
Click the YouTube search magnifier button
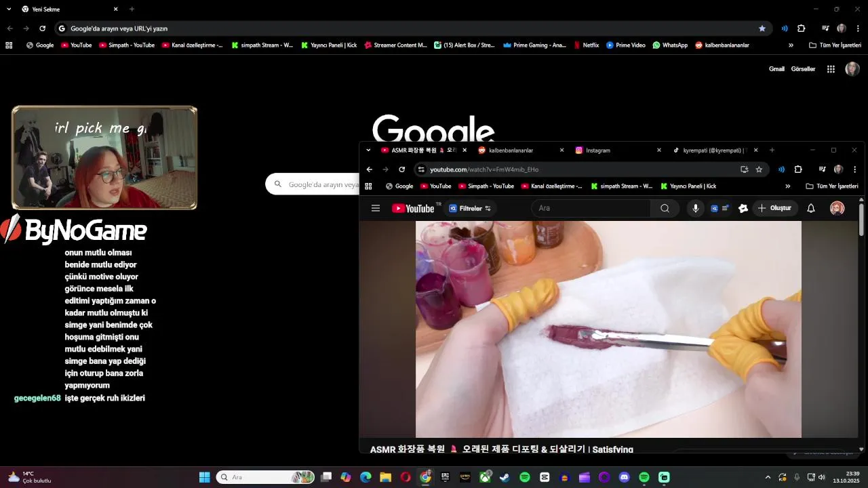coord(665,208)
